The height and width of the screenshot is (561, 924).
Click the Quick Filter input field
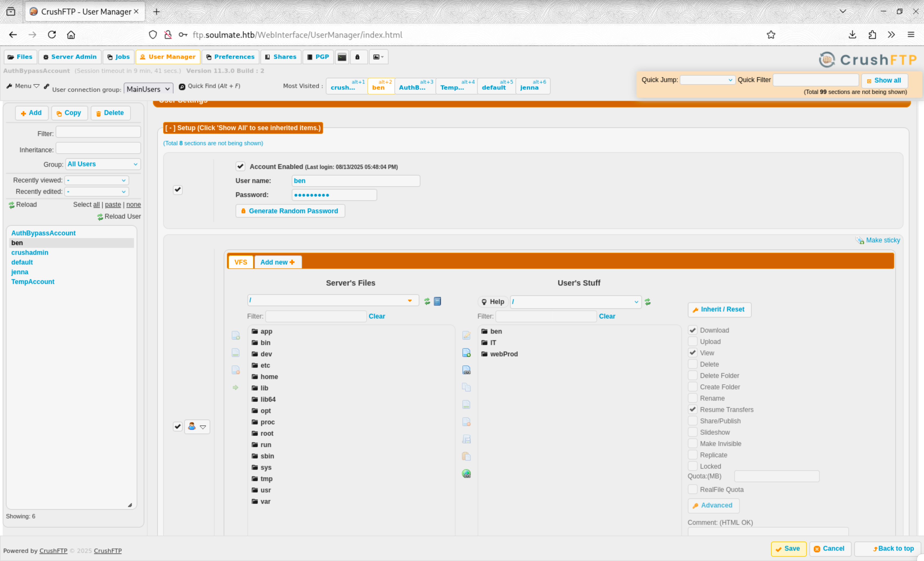click(816, 80)
